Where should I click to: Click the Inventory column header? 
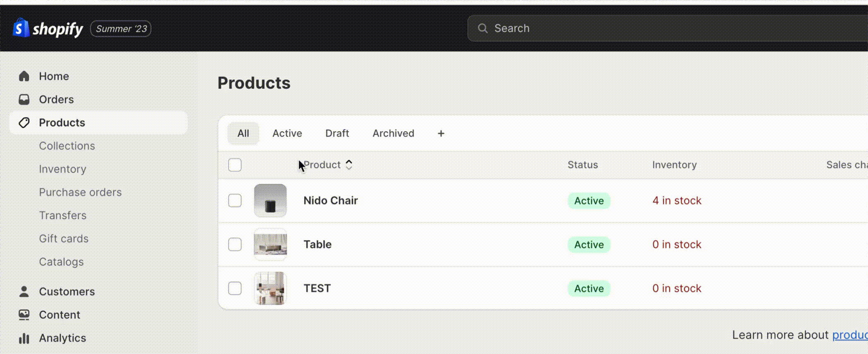click(674, 165)
